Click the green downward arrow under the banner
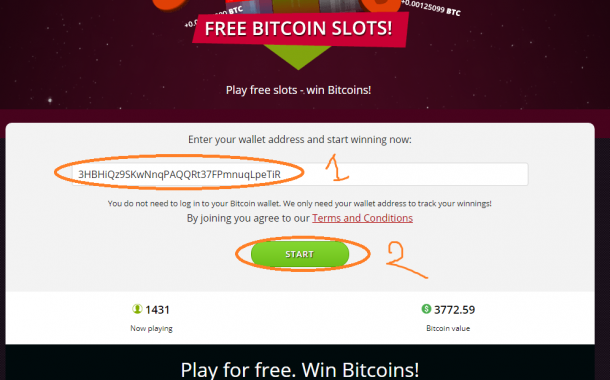This screenshot has width=610, height=380. coord(298,57)
